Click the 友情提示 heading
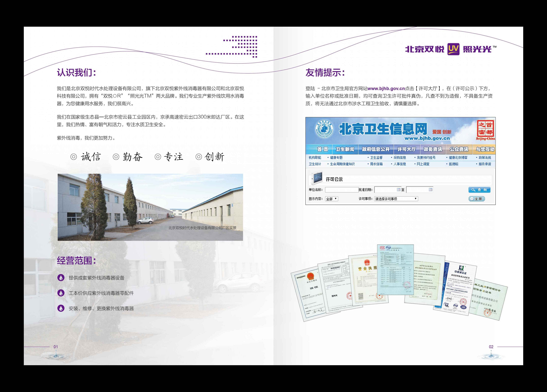The height and width of the screenshot is (392, 547). tap(325, 72)
